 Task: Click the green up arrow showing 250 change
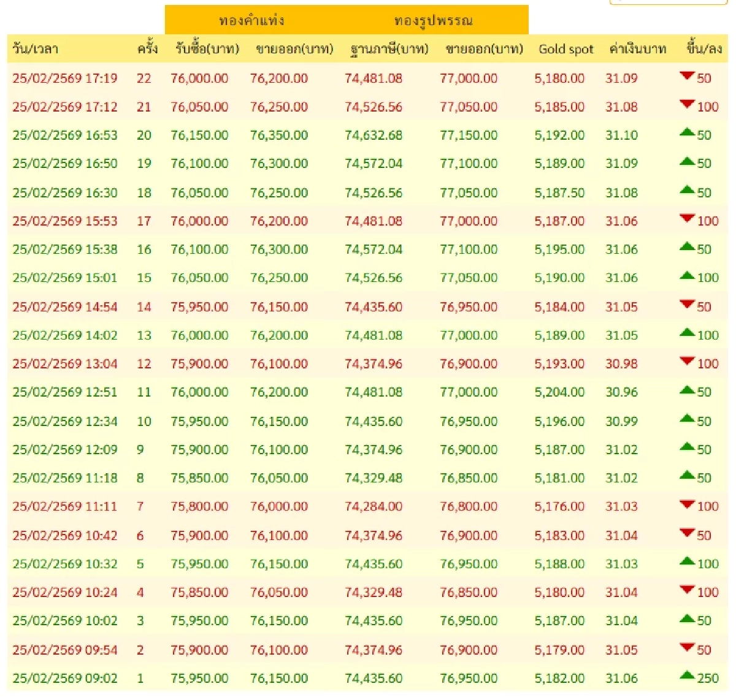point(687,676)
